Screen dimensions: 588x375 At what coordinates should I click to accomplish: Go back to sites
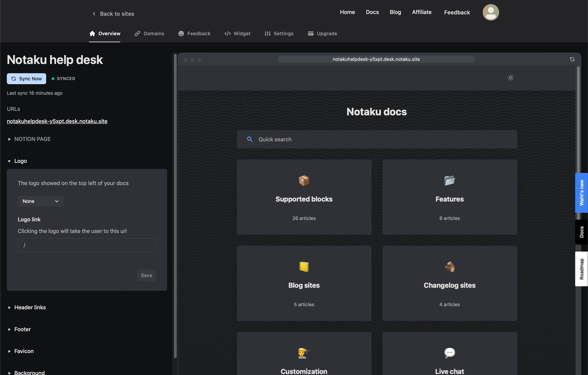[113, 14]
